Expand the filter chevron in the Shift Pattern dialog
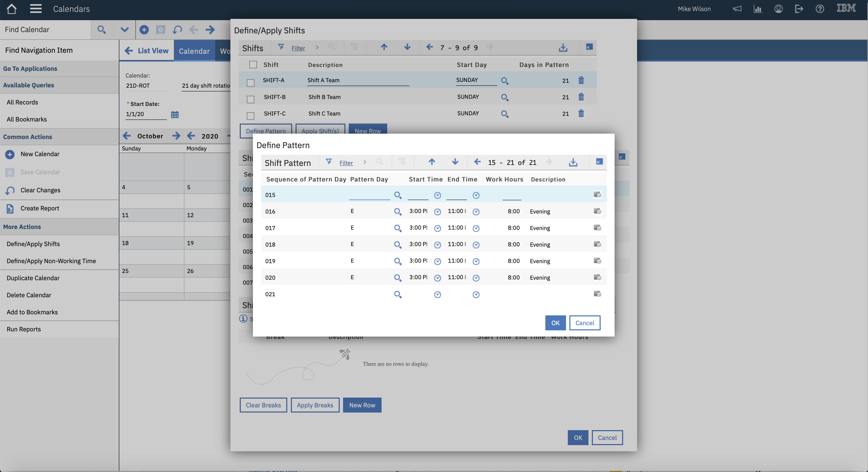 tap(365, 162)
